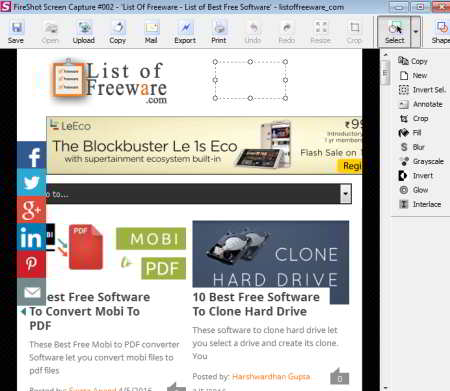
Task: Print the capture with Print icon
Action: (219, 32)
